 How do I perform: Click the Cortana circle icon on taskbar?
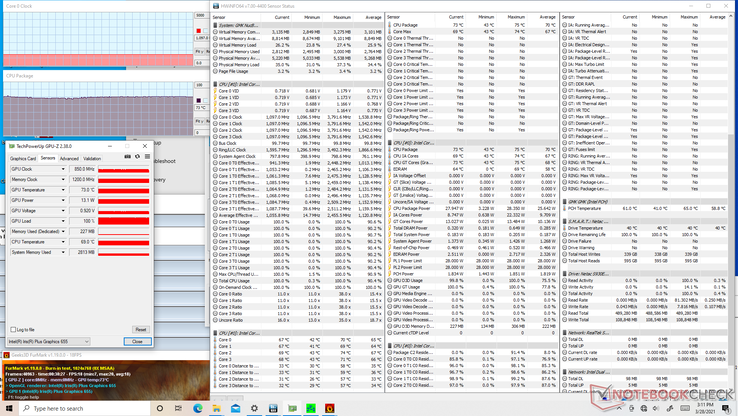click(x=160, y=408)
